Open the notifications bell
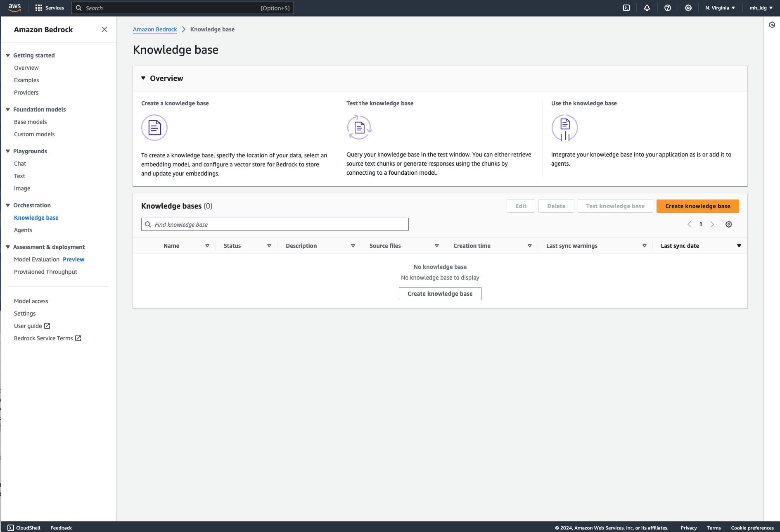 tap(647, 8)
